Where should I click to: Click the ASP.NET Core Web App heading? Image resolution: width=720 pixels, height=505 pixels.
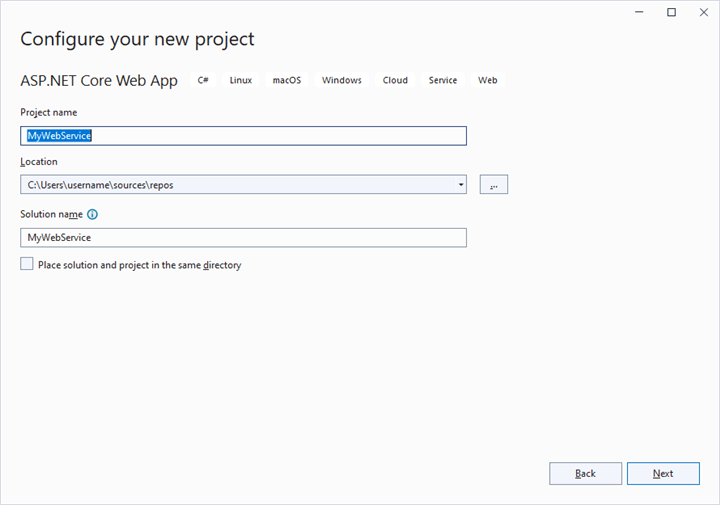coord(99,81)
